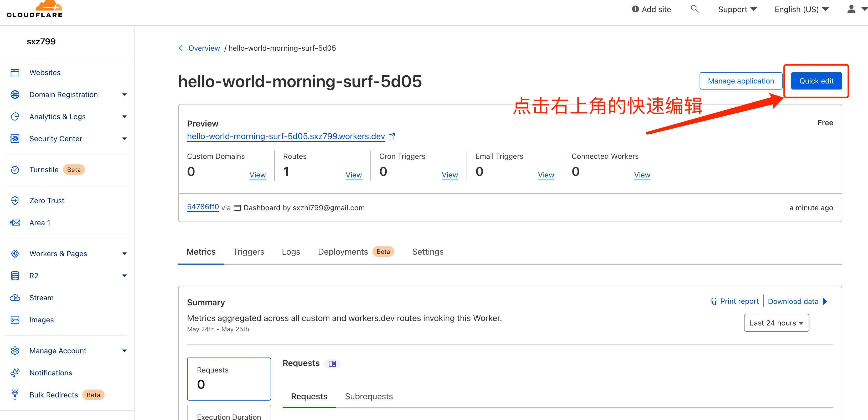Open the Last 24 hours dropdown
The width and height of the screenshot is (868, 420).
[x=776, y=323]
